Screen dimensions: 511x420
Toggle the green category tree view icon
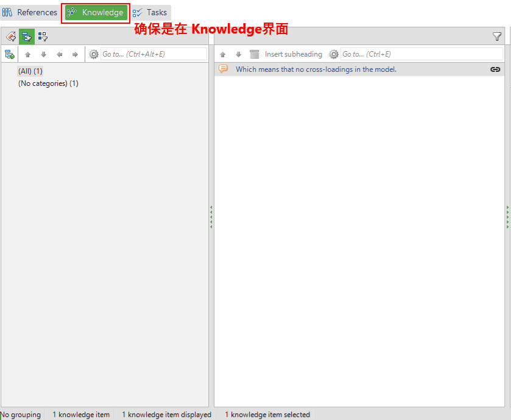pos(26,37)
